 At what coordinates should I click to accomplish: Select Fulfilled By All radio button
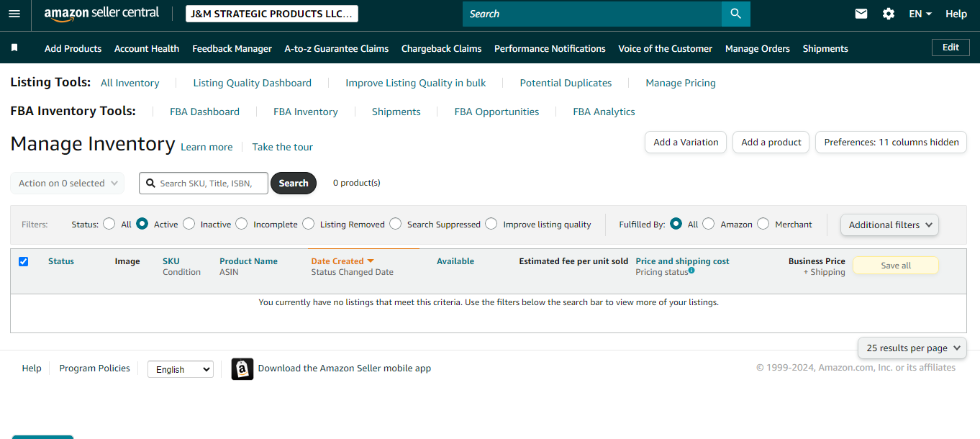pos(676,224)
